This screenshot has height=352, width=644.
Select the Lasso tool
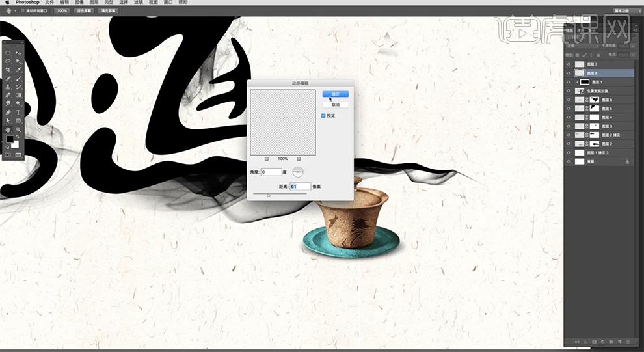pyautogui.click(x=8, y=61)
